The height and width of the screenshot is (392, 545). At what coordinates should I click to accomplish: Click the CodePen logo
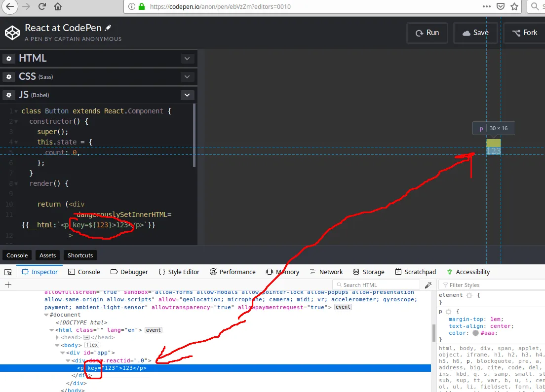[12, 33]
